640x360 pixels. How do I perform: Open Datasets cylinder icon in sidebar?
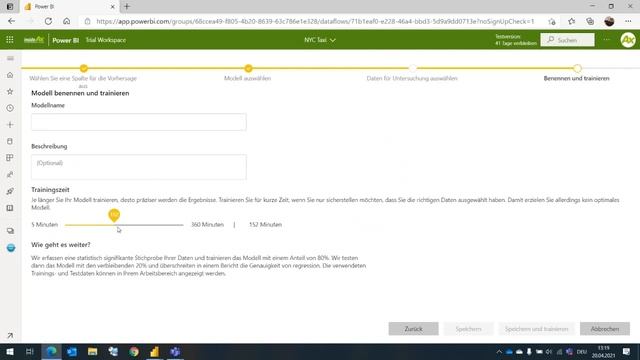10,141
